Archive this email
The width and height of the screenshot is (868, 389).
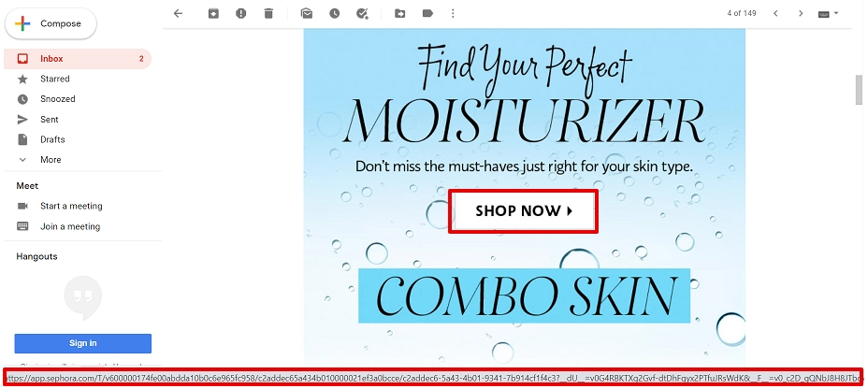pyautogui.click(x=213, y=13)
